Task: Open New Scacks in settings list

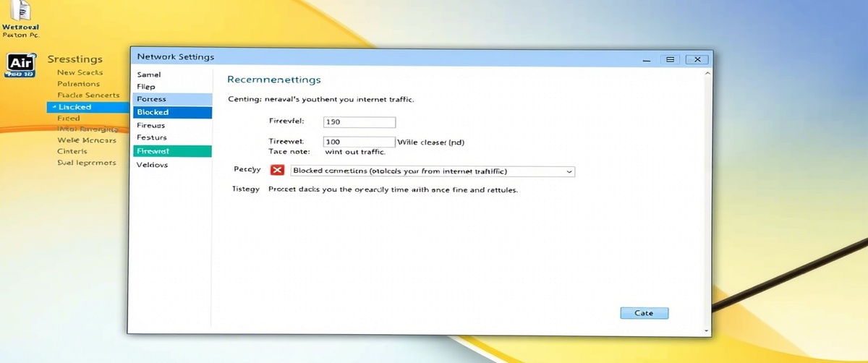Action: [x=80, y=72]
